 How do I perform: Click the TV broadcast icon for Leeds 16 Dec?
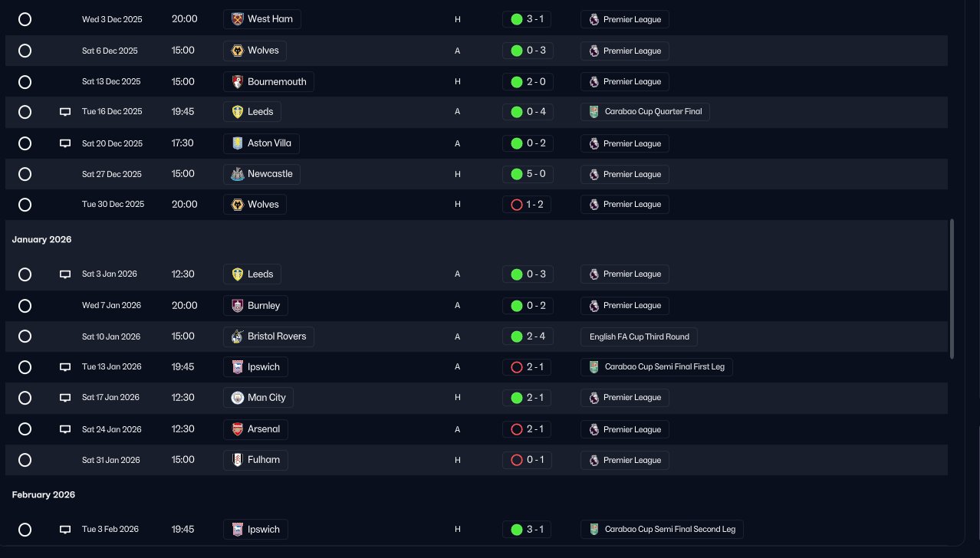65,112
